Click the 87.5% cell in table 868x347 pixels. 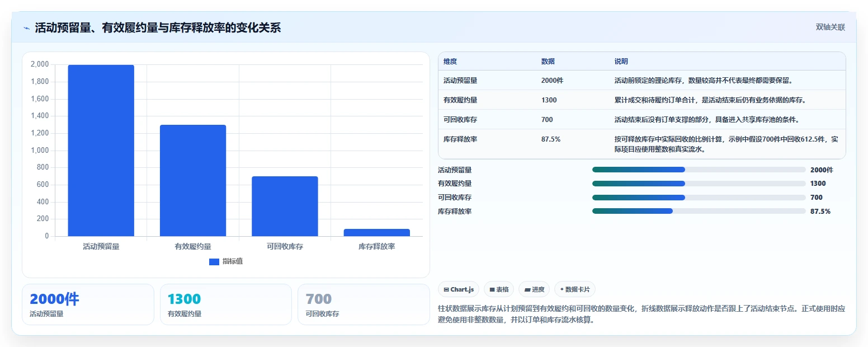(x=551, y=139)
